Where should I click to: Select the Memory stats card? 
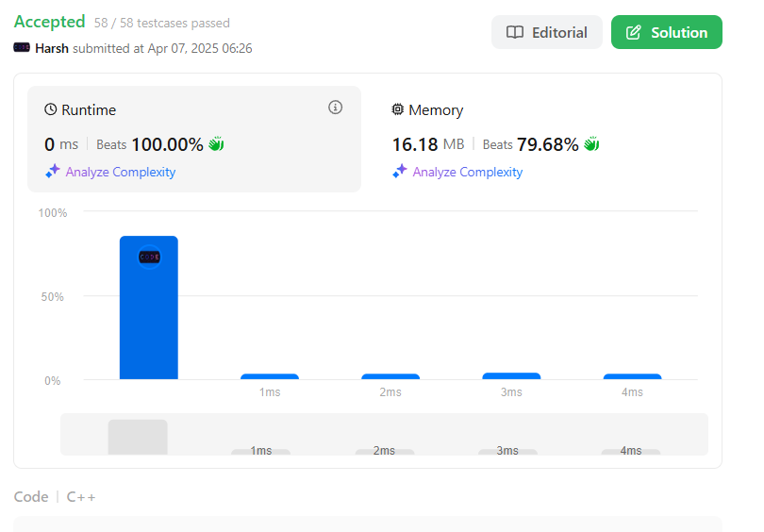[540, 140]
